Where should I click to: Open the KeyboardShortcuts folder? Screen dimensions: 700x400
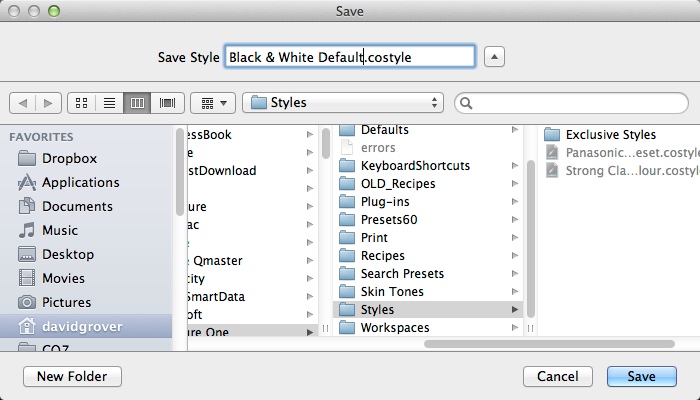click(428, 166)
